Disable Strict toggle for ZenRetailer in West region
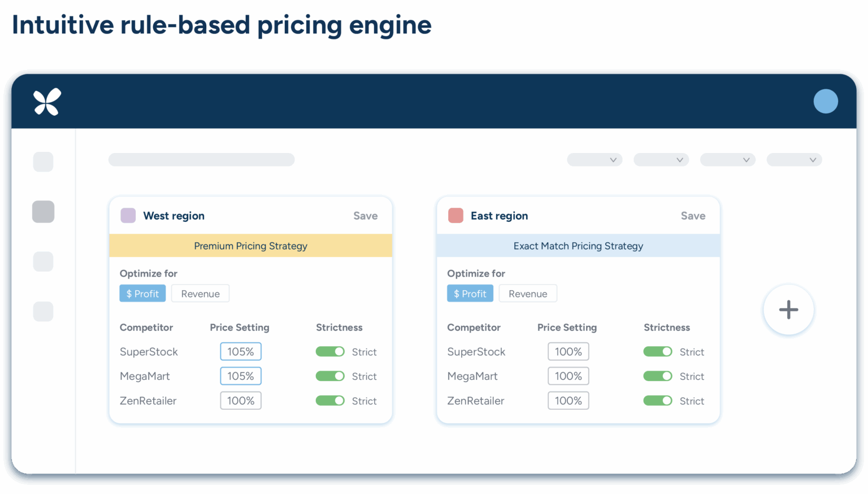This screenshot has width=868, height=494. coord(330,401)
